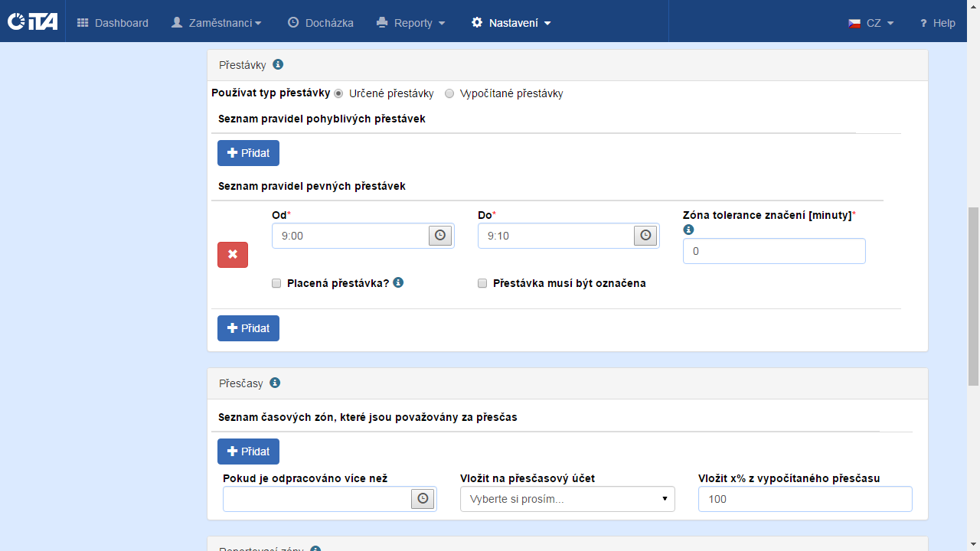Screen dimensions: 980x551
Task: Expand the Zaměstnanci menu
Action: 216,23
